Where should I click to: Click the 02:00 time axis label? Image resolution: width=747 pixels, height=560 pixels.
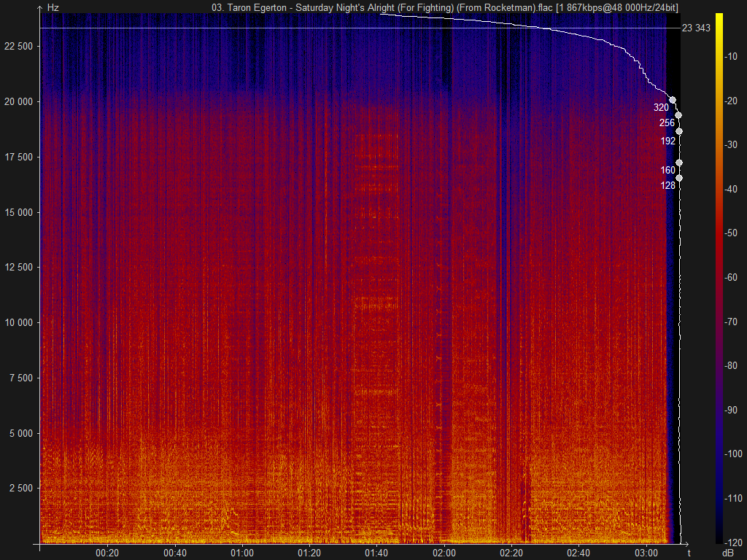tap(444, 553)
